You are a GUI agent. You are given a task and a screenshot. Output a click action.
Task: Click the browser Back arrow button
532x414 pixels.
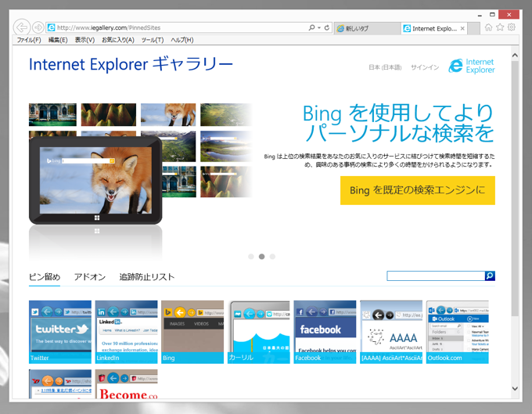(x=22, y=27)
